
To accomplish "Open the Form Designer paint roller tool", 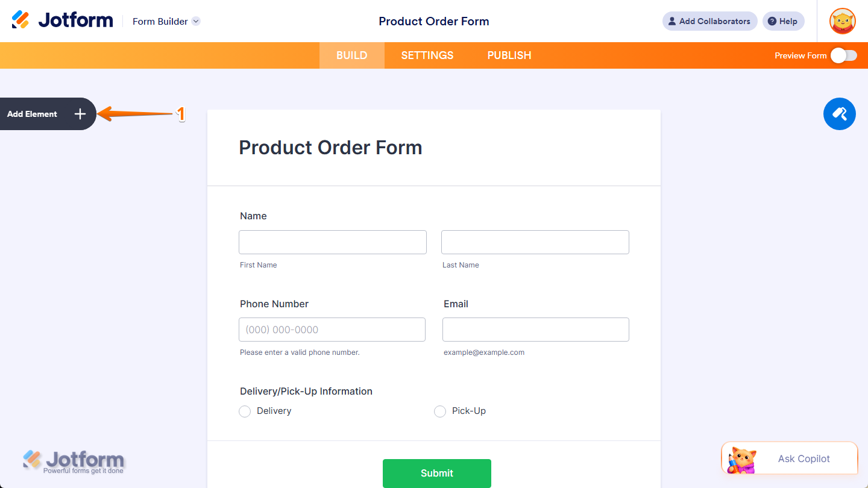I will (x=839, y=114).
